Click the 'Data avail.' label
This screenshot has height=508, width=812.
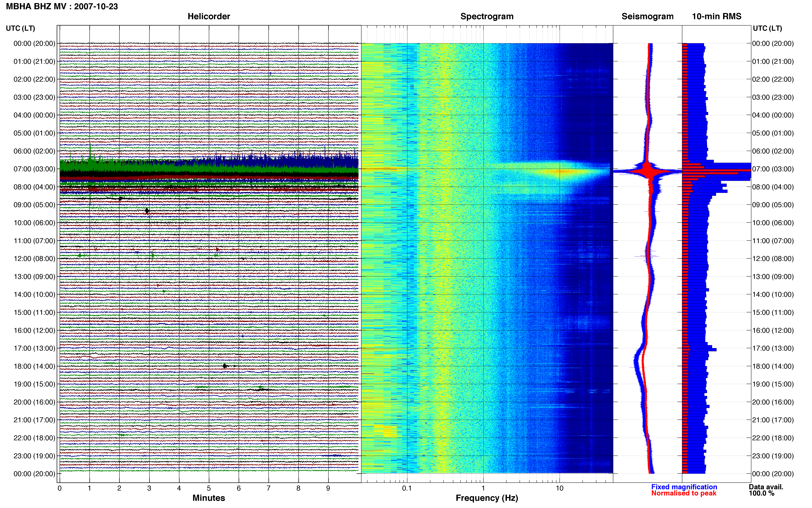[766, 487]
